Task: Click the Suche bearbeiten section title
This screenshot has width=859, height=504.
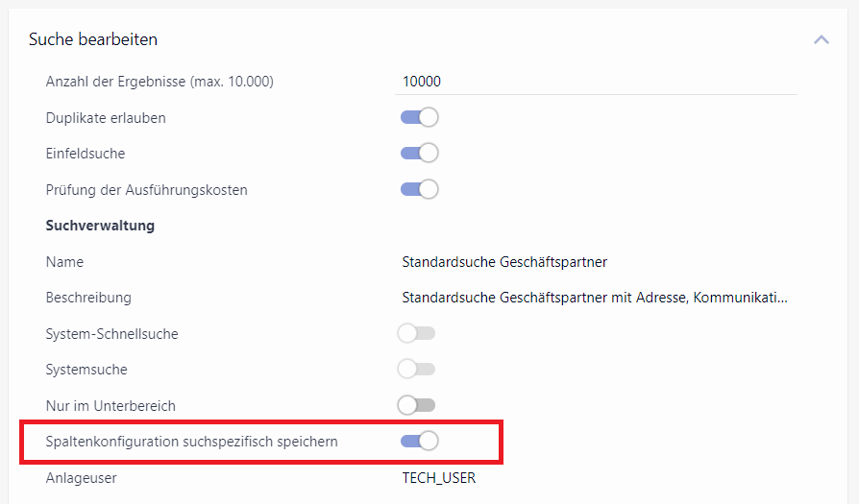Action: (93, 39)
